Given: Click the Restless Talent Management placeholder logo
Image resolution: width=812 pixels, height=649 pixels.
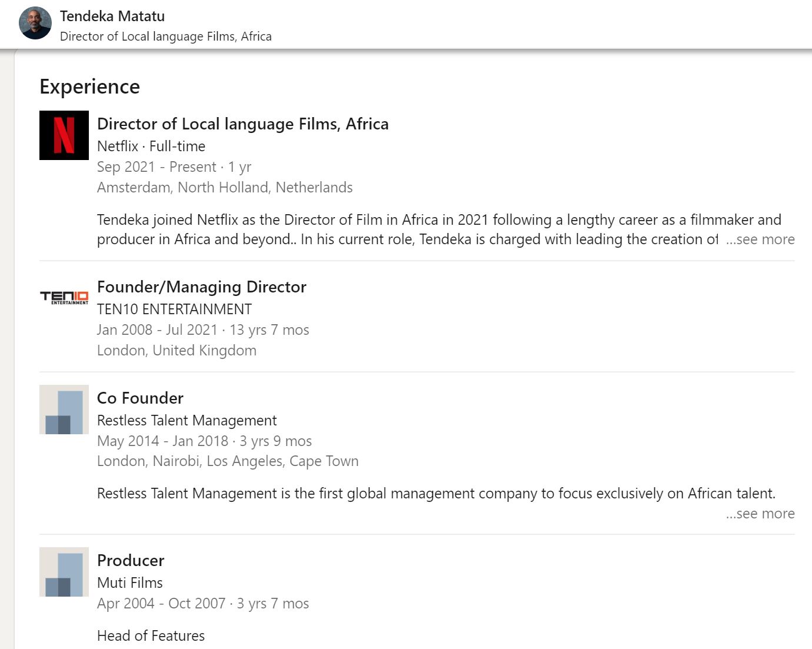Looking at the screenshot, I should coord(64,410).
